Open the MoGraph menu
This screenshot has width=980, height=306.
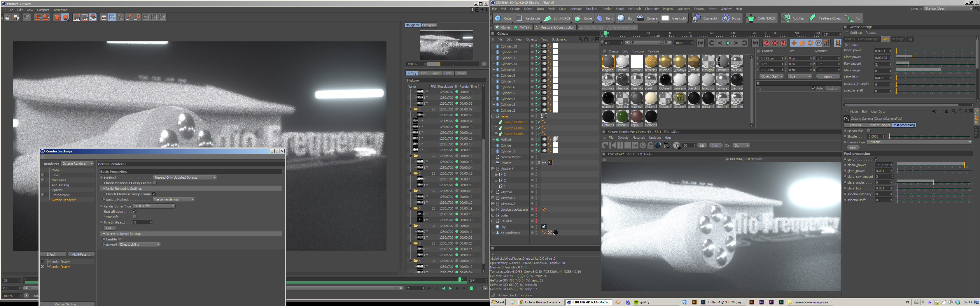(x=634, y=9)
